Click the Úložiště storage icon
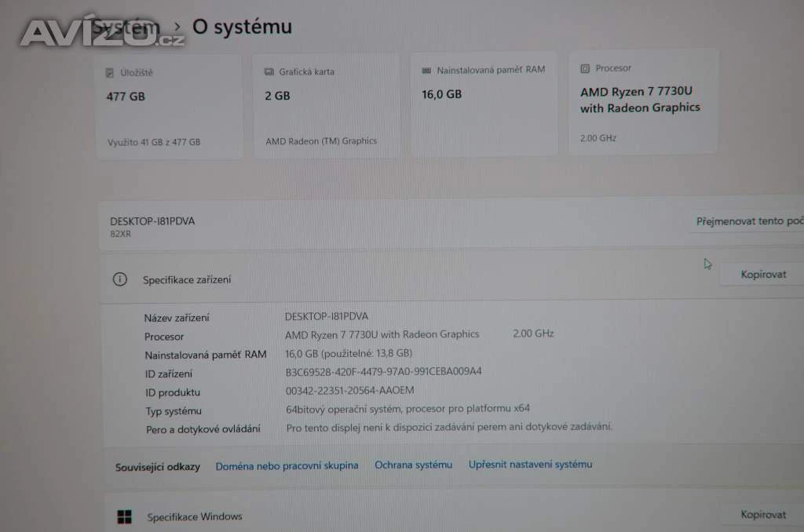This screenshot has height=532, width=804. pos(109,73)
